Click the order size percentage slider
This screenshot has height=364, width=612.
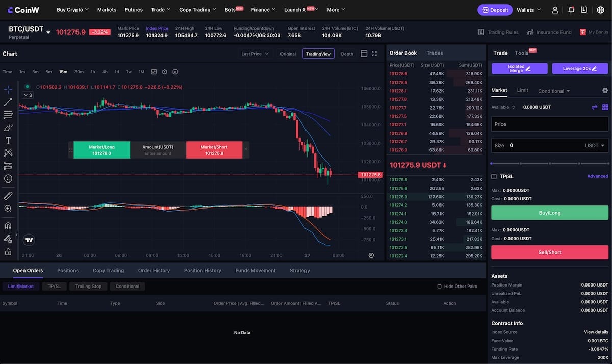point(549,163)
